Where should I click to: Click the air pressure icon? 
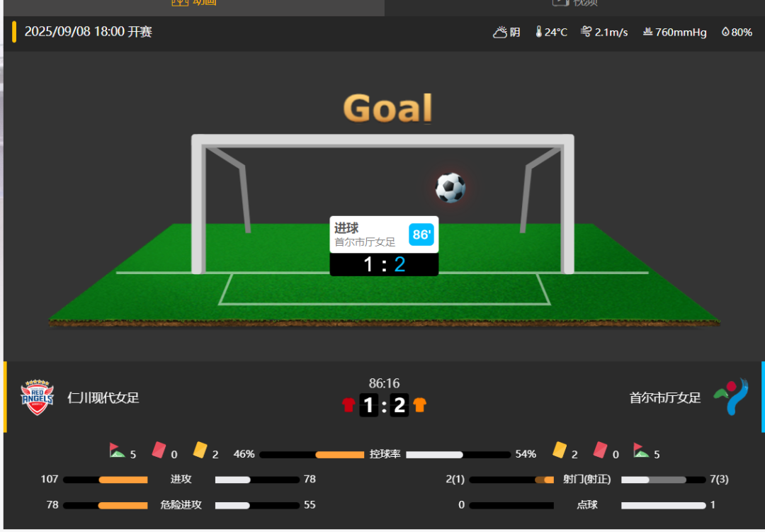pyautogui.click(x=647, y=32)
